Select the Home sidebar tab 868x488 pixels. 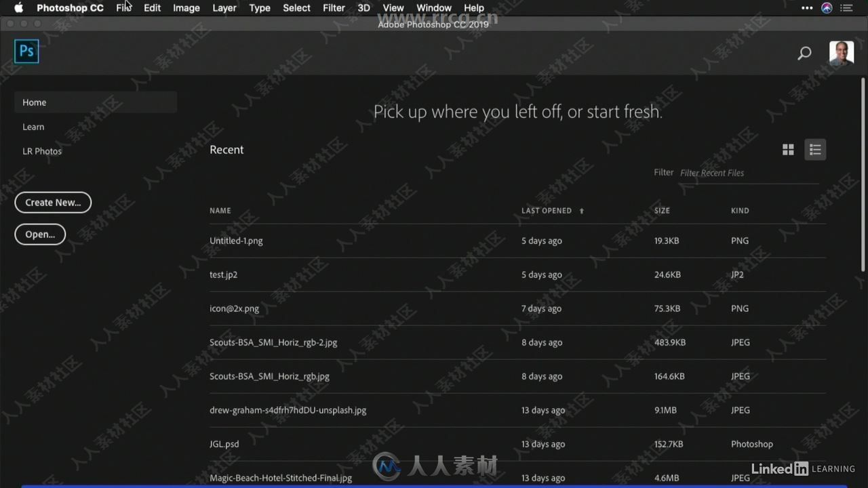coord(96,102)
